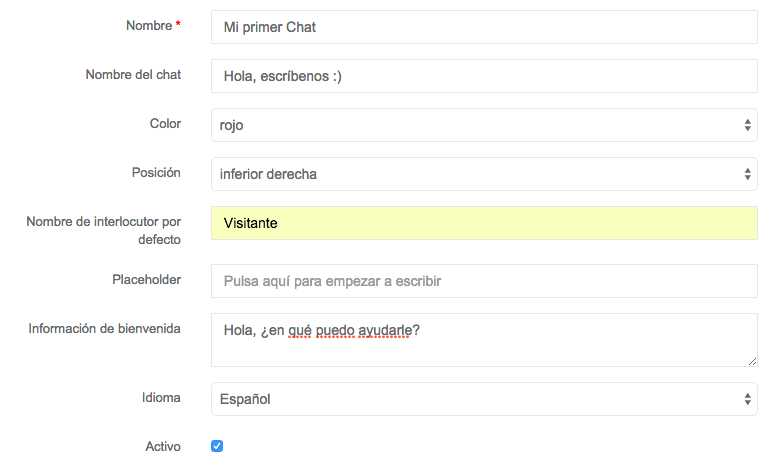Viewport: 777px width, 464px height.
Task: Click the Nombre de interlocutor por defecto label
Action: click(x=104, y=230)
